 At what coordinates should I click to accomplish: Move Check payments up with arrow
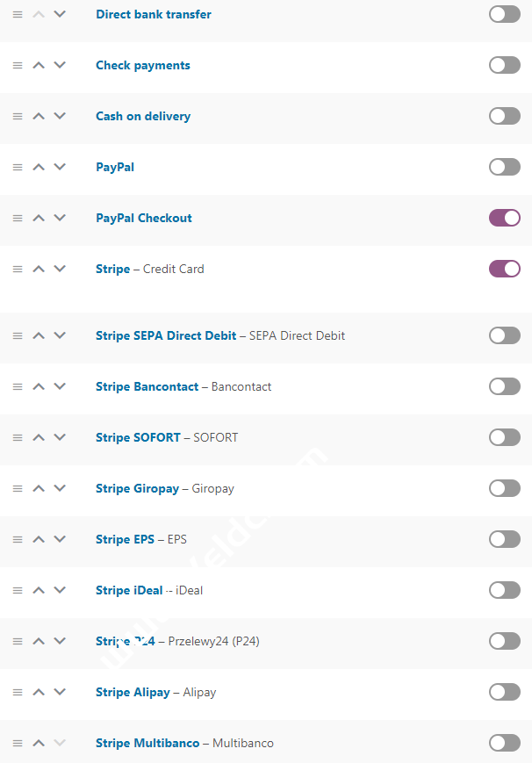39,66
